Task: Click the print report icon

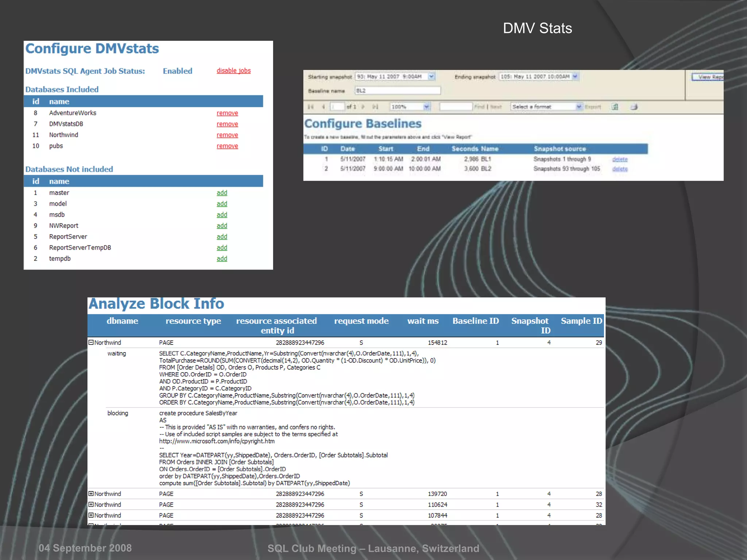Action: click(x=634, y=107)
